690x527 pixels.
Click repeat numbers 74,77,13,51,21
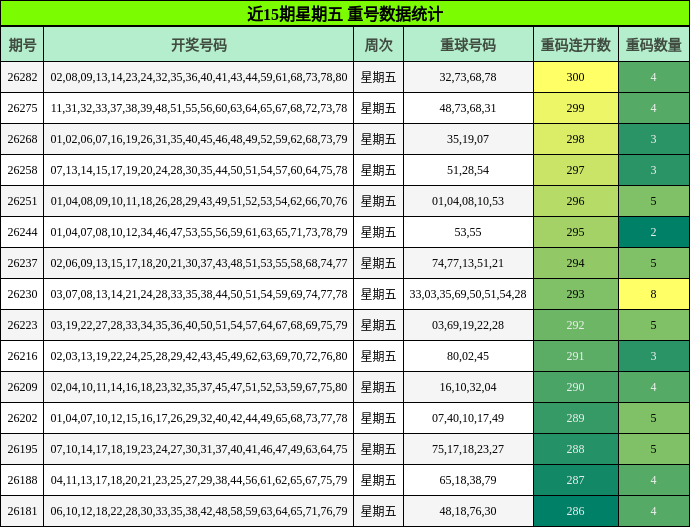click(x=468, y=263)
